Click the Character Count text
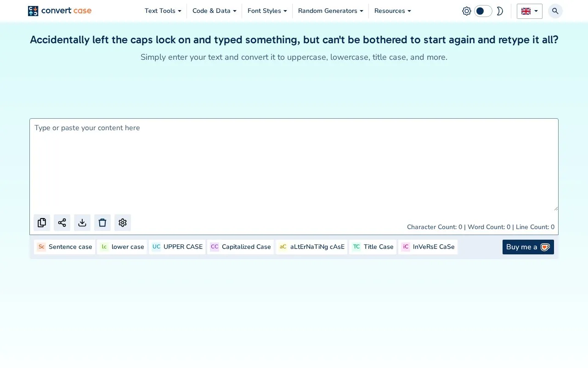 click(x=435, y=227)
